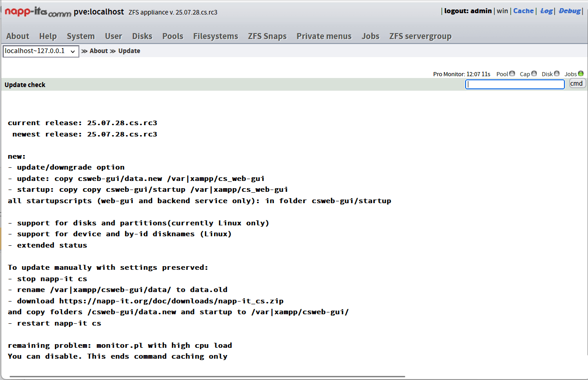Click the Pool status indicator light
This screenshot has height=380, width=588.
click(512, 73)
